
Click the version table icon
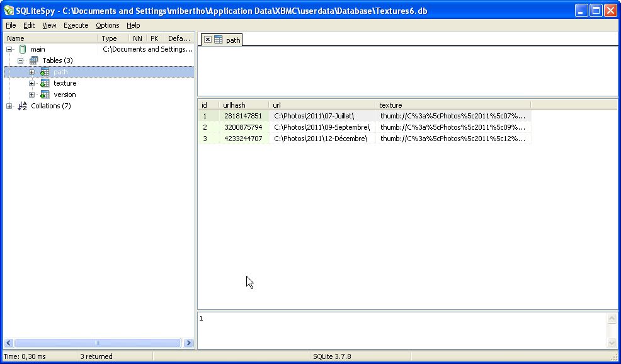(x=45, y=94)
